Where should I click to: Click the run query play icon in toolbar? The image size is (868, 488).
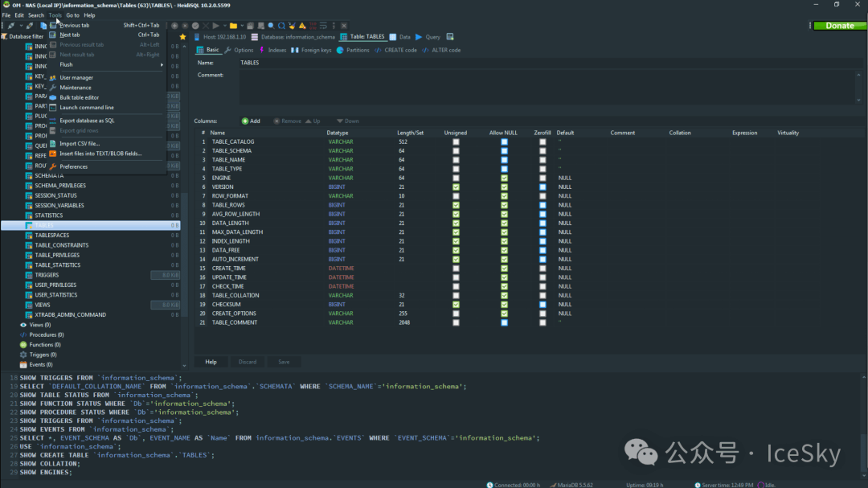(216, 26)
